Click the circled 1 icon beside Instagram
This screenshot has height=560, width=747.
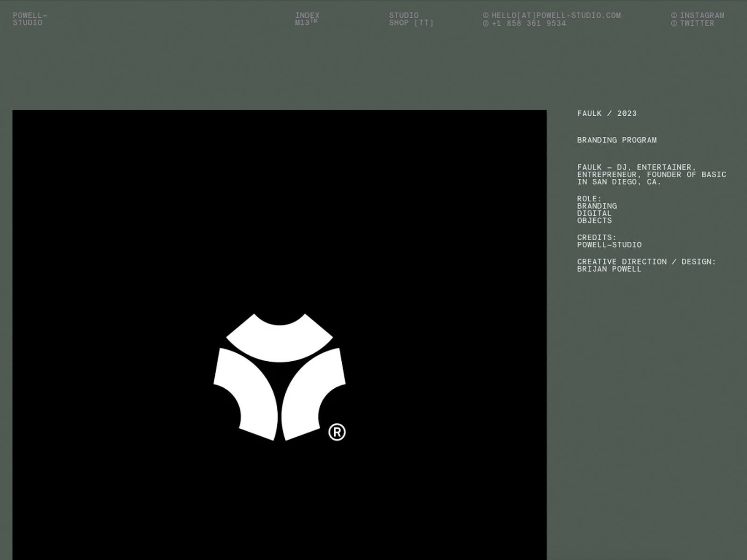coord(674,15)
